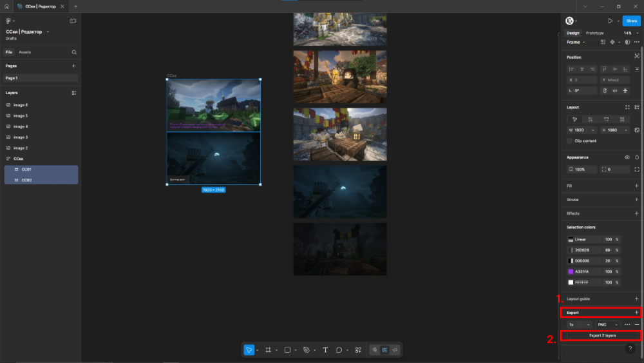This screenshot has width=644, height=363.
Task: Click the Present play button
Action: coord(609,21)
